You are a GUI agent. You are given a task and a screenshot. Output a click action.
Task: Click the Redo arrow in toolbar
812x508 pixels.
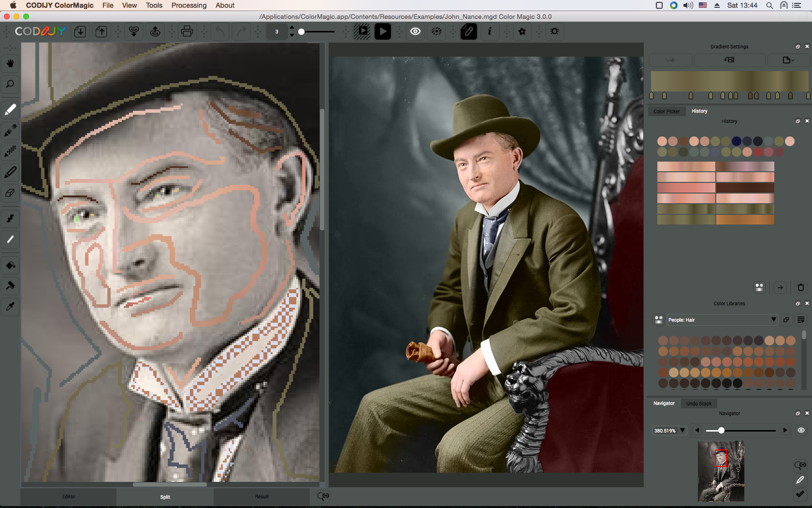pos(241,31)
